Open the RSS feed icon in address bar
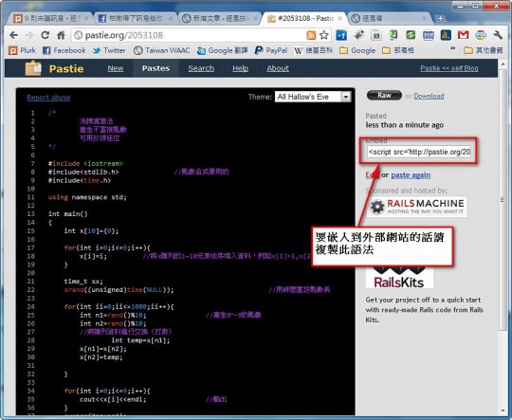This screenshot has width=512, height=420. 311,35
